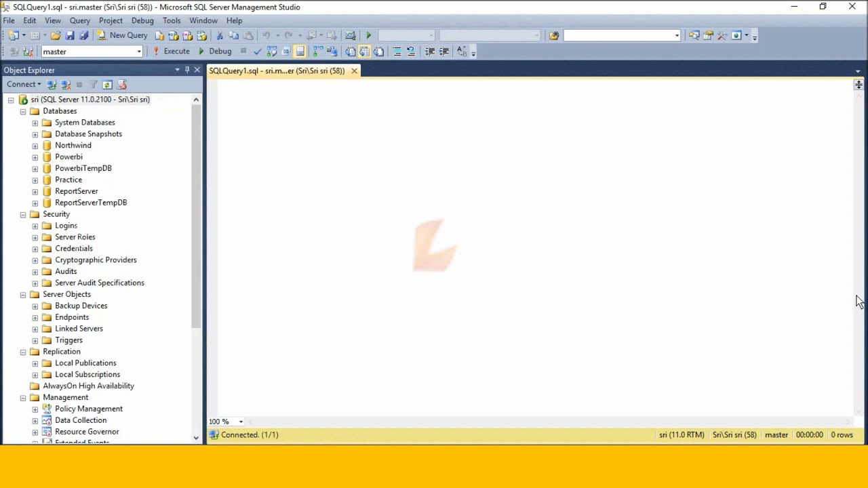Expand the System Databases folder
The height and width of the screenshot is (488, 868).
pos(35,123)
